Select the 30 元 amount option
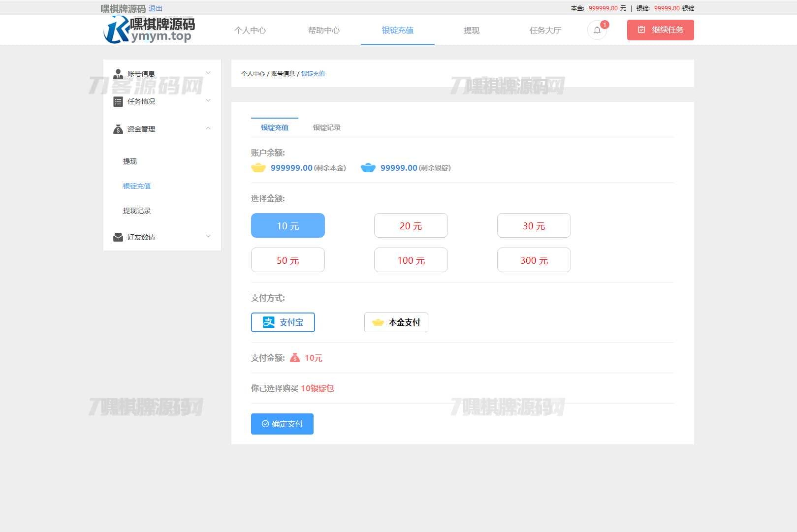797x532 pixels. click(534, 225)
